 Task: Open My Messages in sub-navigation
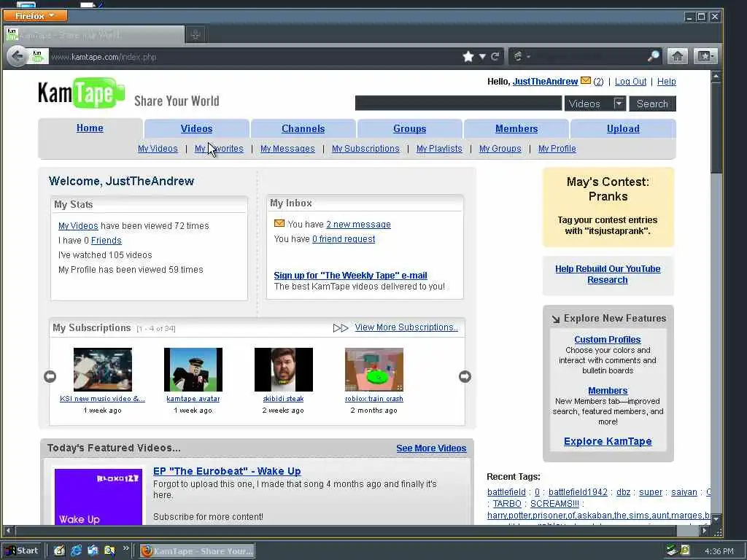pos(287,149)
